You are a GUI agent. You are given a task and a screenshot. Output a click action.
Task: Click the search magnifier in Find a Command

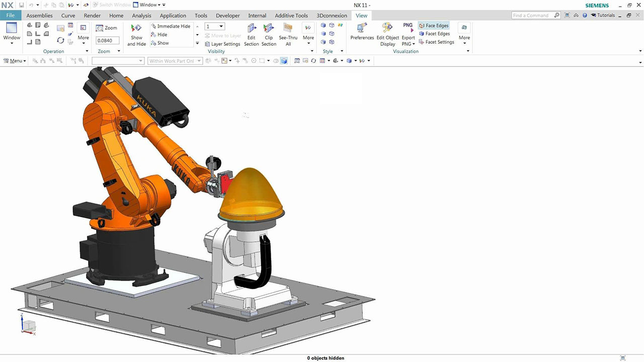(x=556, y=16)
